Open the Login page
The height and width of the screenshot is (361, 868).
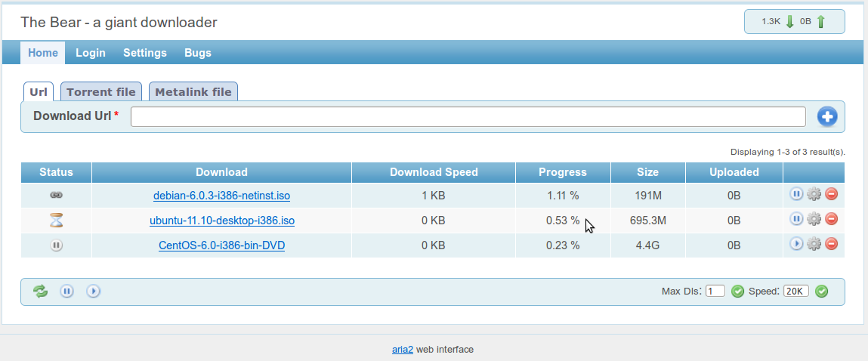91,53
